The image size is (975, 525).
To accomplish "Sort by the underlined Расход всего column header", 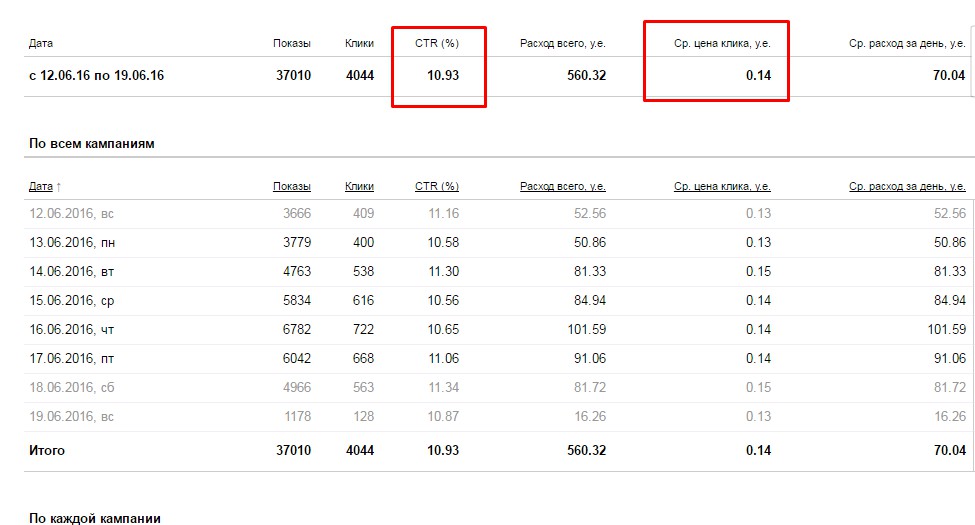I will point(563,186).
